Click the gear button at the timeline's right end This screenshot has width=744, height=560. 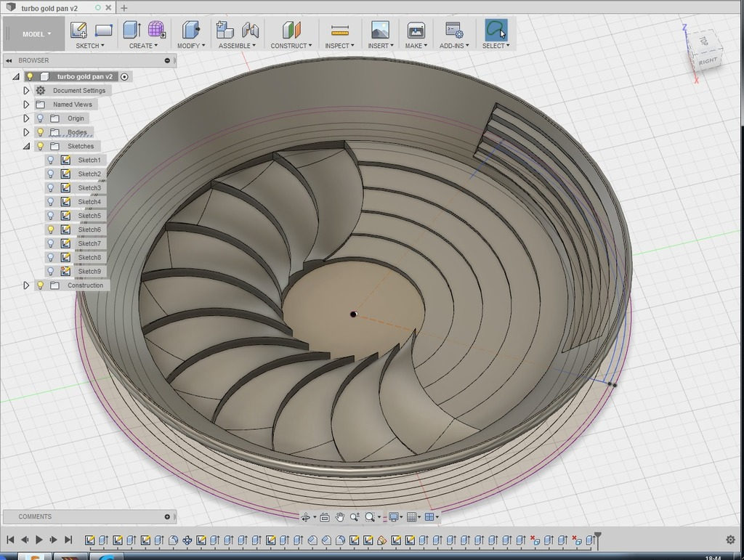730,540
